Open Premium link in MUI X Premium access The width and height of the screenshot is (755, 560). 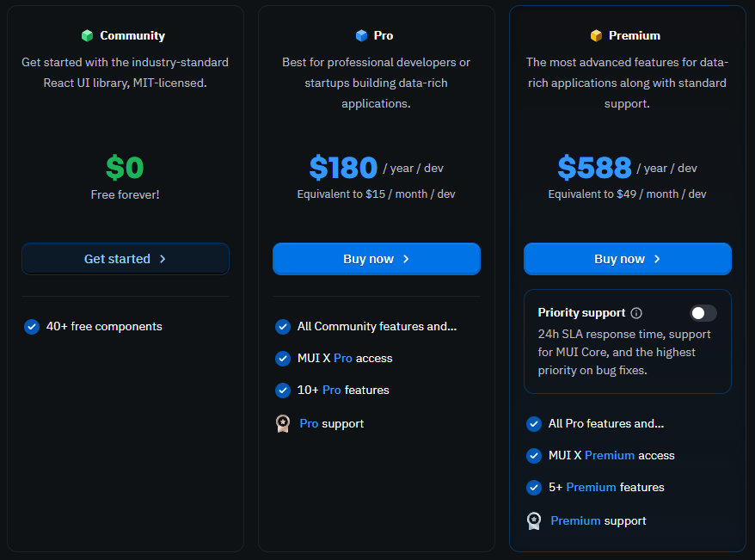pyautogui.click(x=609, y=456)
